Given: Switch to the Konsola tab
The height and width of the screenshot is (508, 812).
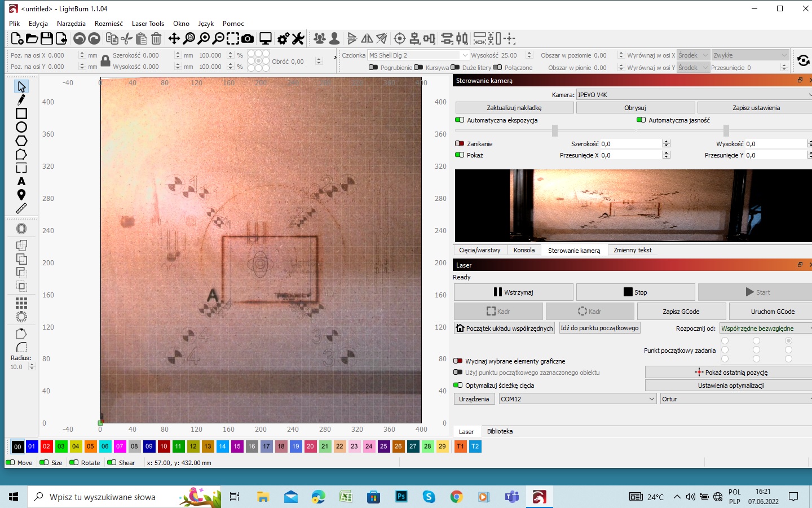Looking at the screenshot, I should tap(524, 250).
